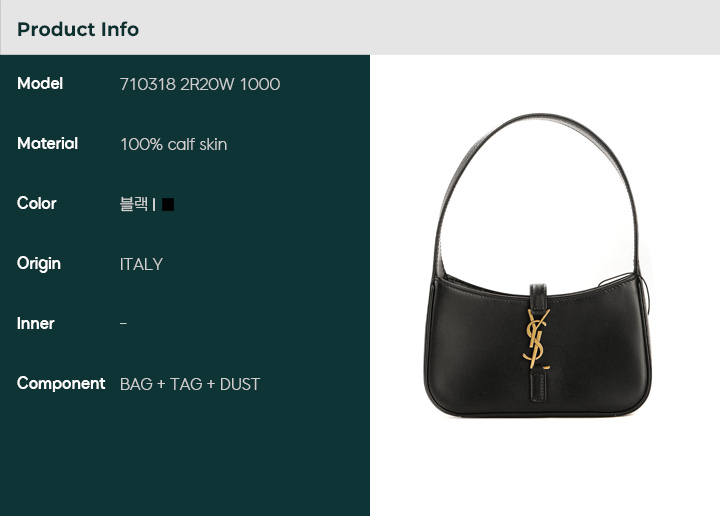Click the gray Product Info header bar
The width and height of the screenshot is (720, 516).
[x=360, y=28]
